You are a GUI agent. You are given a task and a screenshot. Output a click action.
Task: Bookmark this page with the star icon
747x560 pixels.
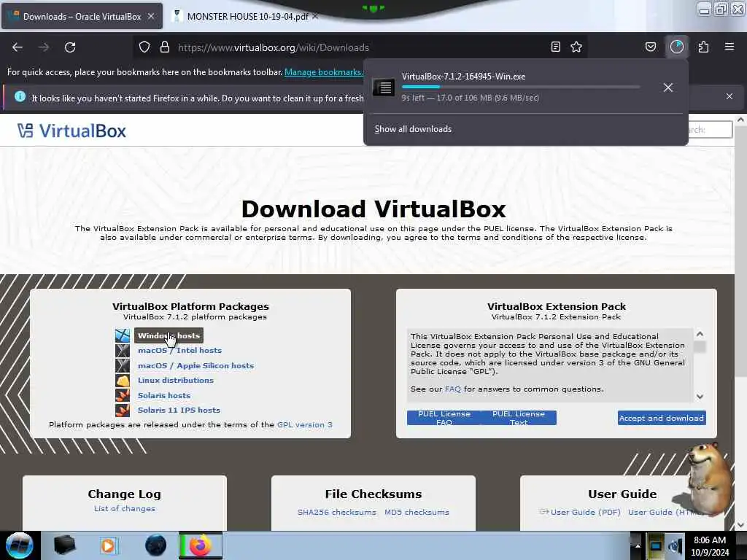576,47
